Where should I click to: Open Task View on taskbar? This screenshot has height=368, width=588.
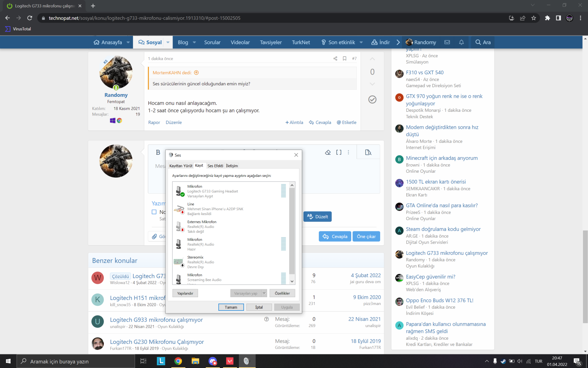(x=143, y=361)
